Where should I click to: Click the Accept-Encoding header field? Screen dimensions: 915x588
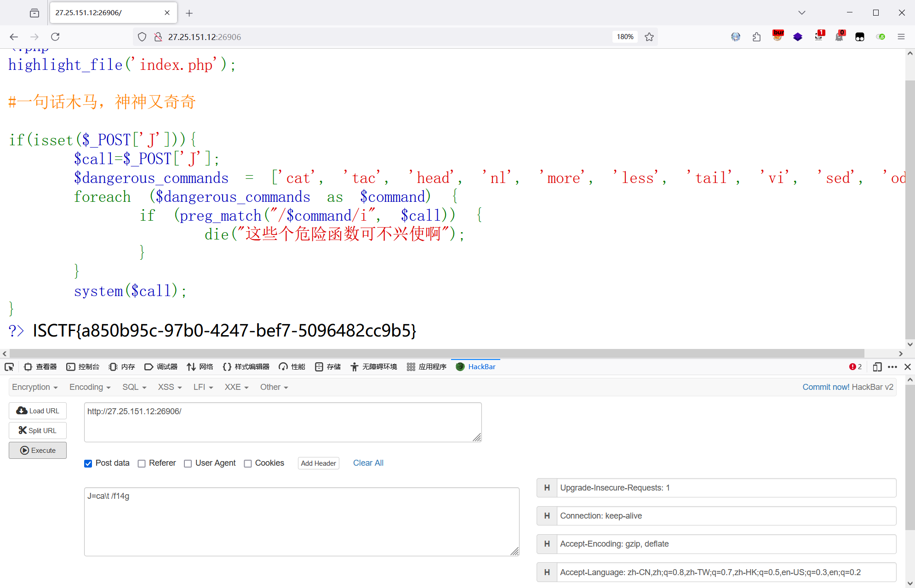pos(726,544)
